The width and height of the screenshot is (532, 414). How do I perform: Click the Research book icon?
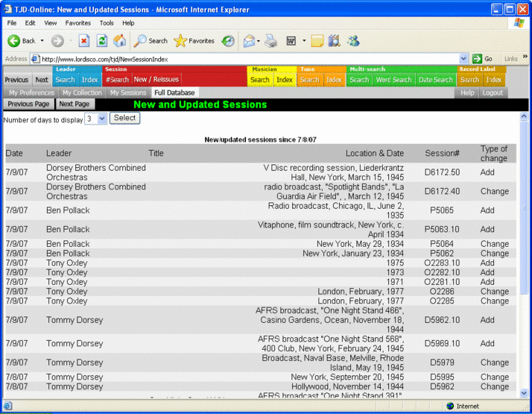[335, 41]
